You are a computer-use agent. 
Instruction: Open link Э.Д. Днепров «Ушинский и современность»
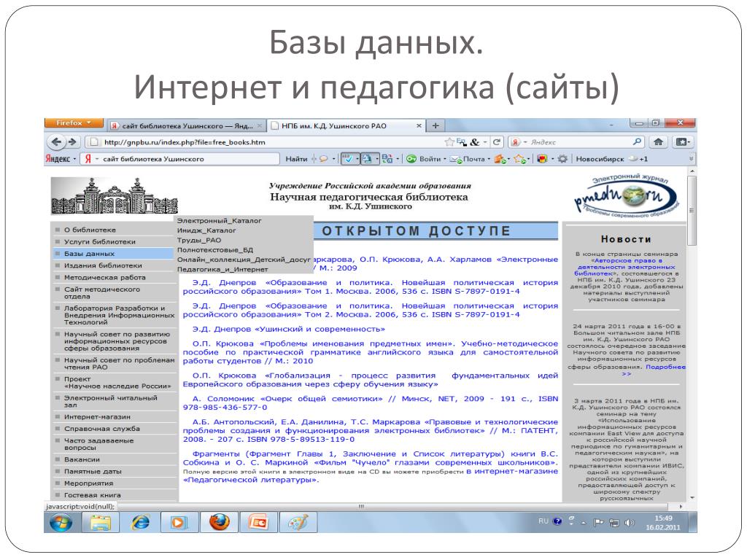click(289, 329)
